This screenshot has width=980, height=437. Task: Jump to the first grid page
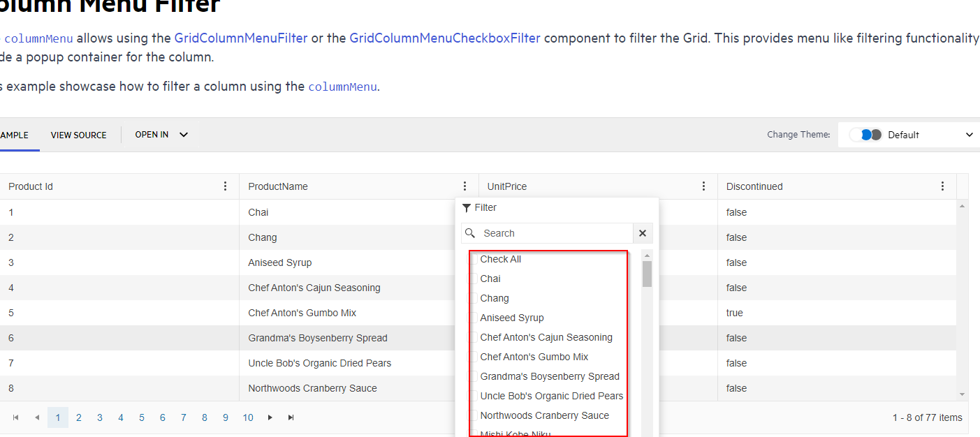coord(15,417)
